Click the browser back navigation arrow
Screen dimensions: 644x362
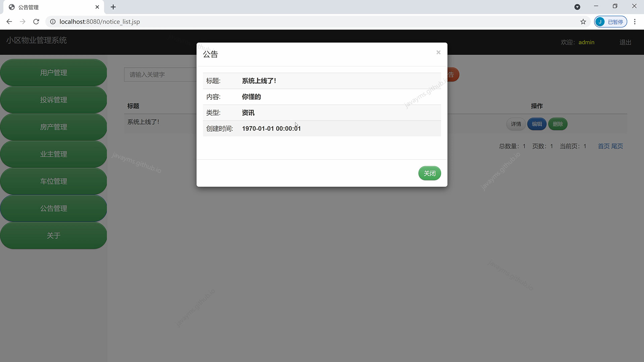click(x=9, y=21)
